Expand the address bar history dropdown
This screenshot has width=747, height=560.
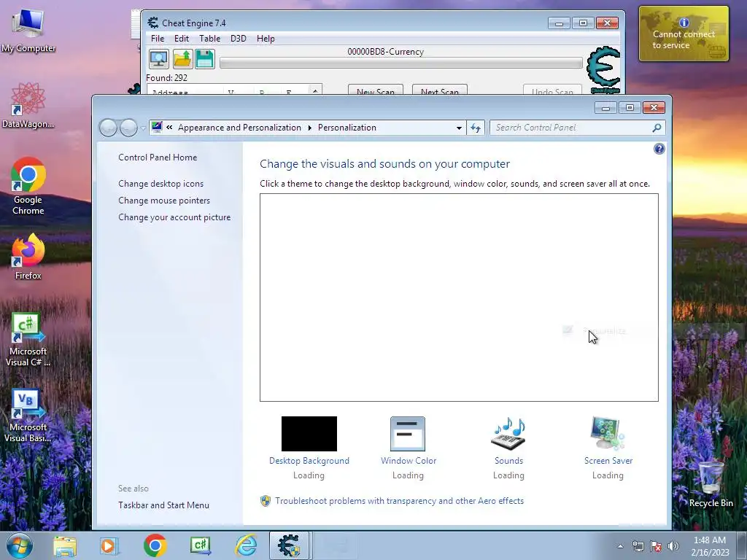pyautogui.click(x=459, y=128)
